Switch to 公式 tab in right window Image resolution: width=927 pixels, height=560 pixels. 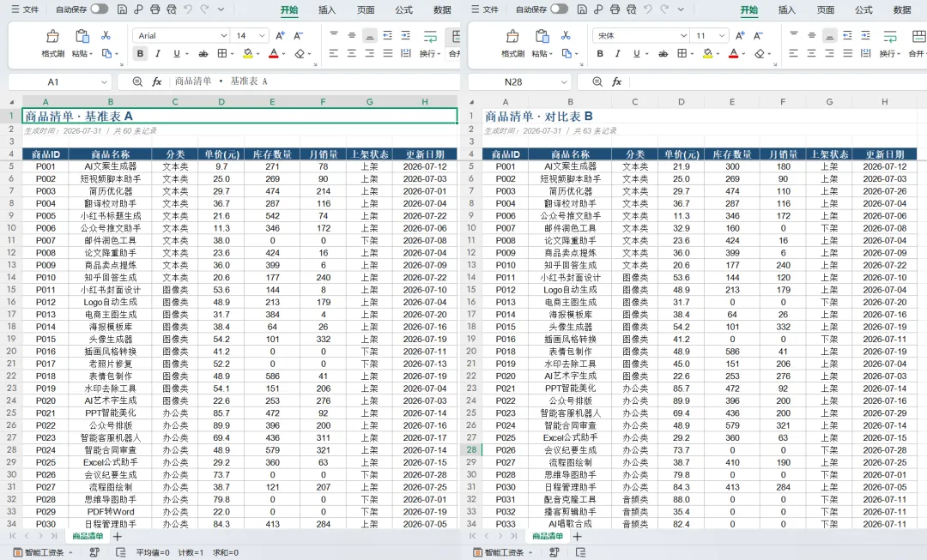point(863,9)
